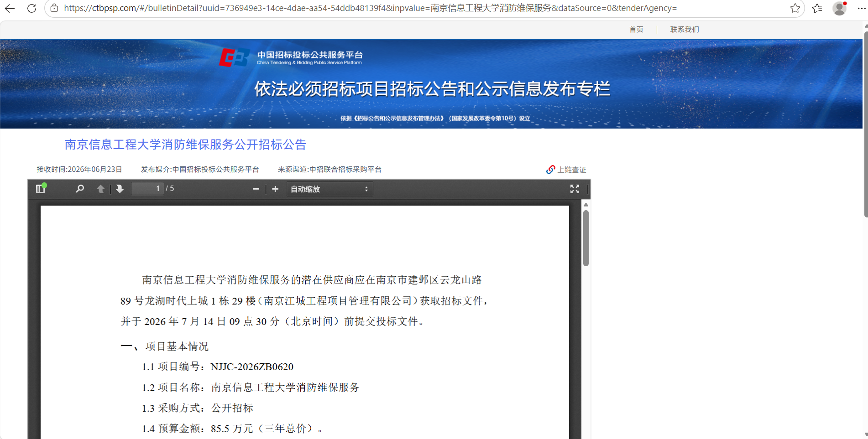Viewport: 868px width, 439px height.
Task: Click the 来源渠道:中招联合招标采购平台 text
Action: click(x=329, y=170)
